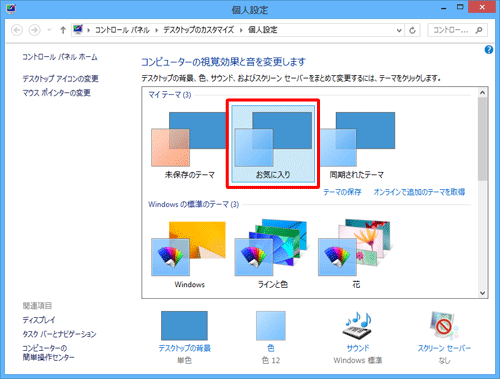Click theme list scrollbar up arrow
This screenshot has width=500, height=379.
tap(482, 92)
